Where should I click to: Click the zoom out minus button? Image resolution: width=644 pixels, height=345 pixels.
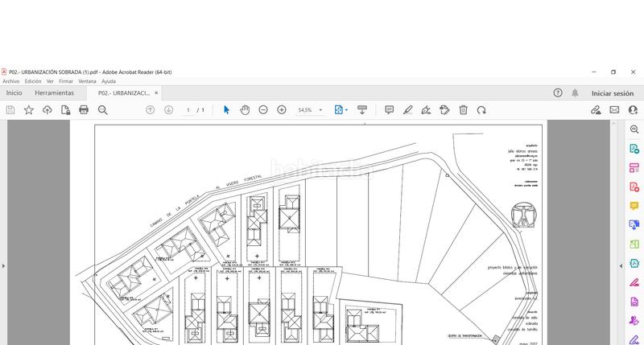pos(263,109)
